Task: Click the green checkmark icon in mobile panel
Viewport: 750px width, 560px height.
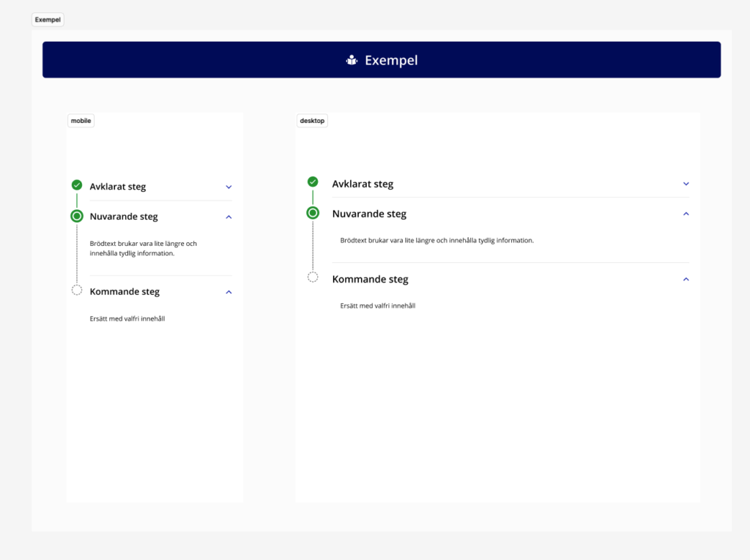Action: pyautogui.click(x=76, y=185)
